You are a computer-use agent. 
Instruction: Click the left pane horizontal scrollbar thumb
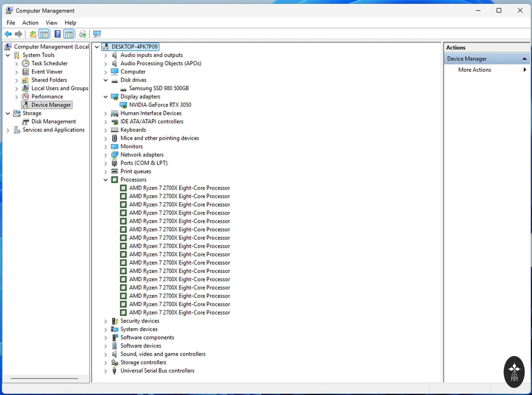[44, 379]
